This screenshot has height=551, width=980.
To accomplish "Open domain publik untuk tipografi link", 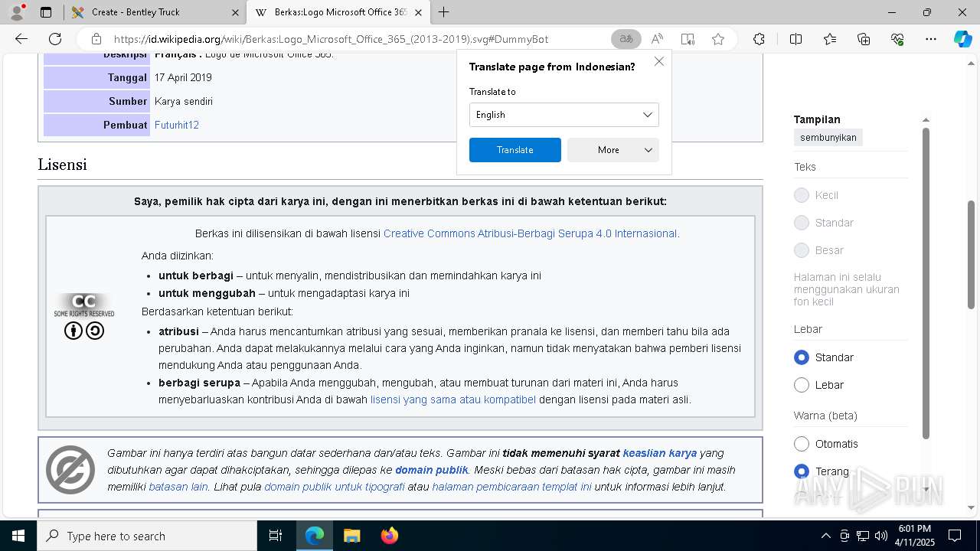I will point(335,487).
